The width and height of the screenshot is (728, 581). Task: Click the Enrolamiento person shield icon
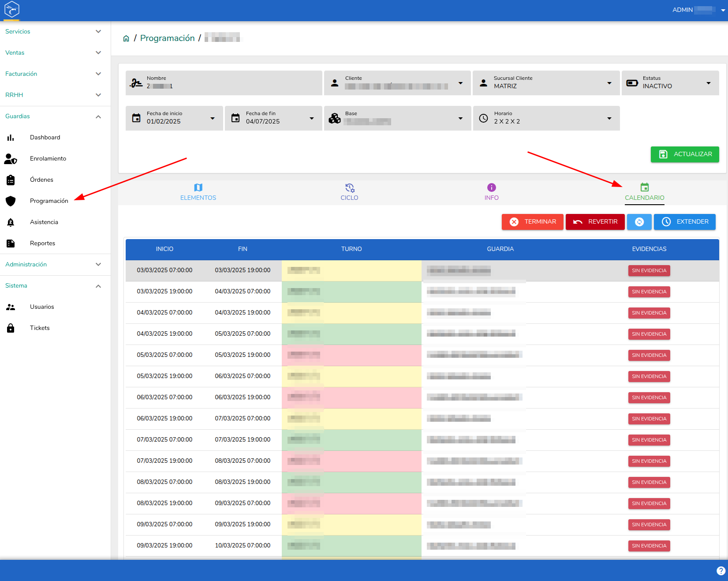[11, 159]
